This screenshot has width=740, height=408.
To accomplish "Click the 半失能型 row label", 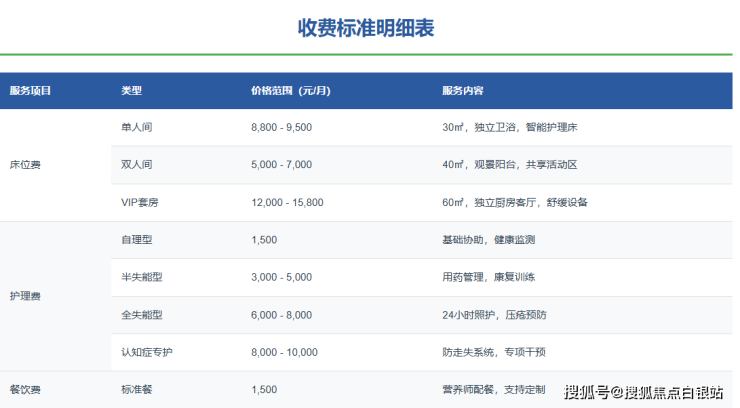I will click(141, 277).
